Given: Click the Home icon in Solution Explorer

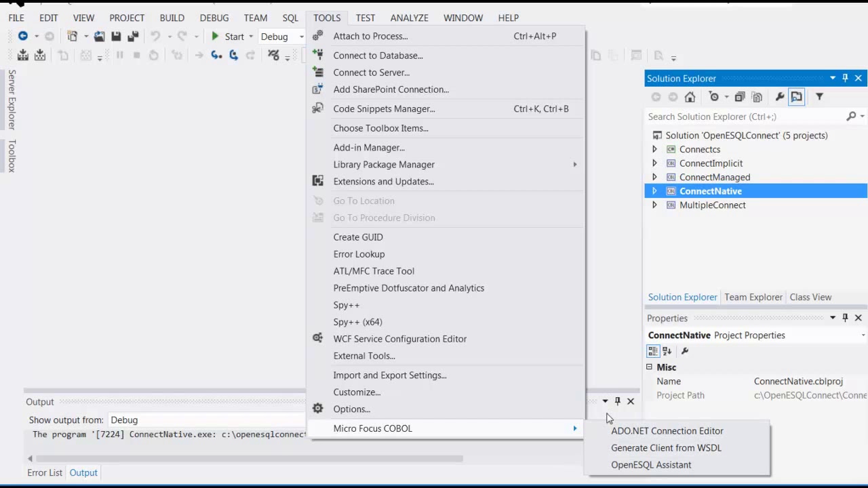Looking at the screenshot, I should click(x=690, y=97).
